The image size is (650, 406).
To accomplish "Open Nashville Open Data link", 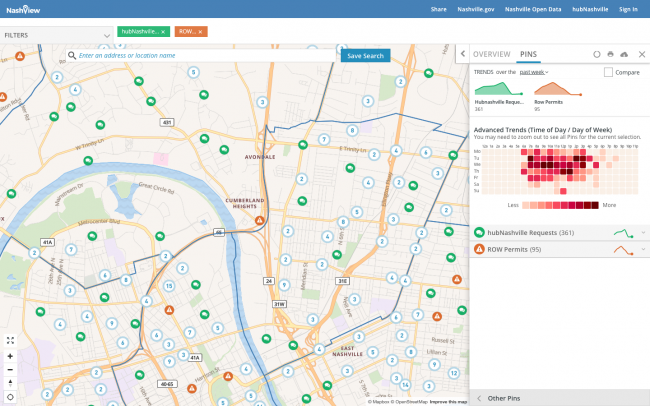I will coord(533,9).
